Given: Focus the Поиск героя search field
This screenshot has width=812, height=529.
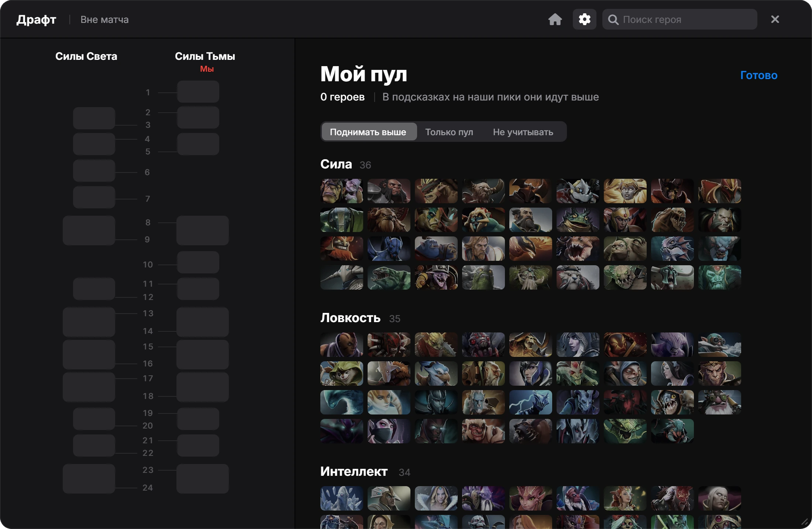Looking at the screenshot, I should pos(679,19).
